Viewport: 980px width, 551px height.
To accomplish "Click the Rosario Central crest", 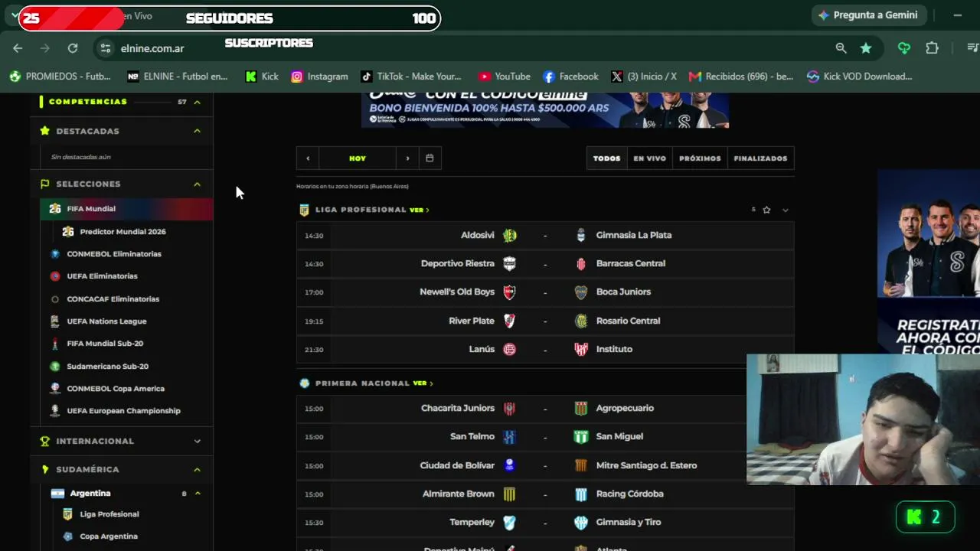I will point(581,321).
